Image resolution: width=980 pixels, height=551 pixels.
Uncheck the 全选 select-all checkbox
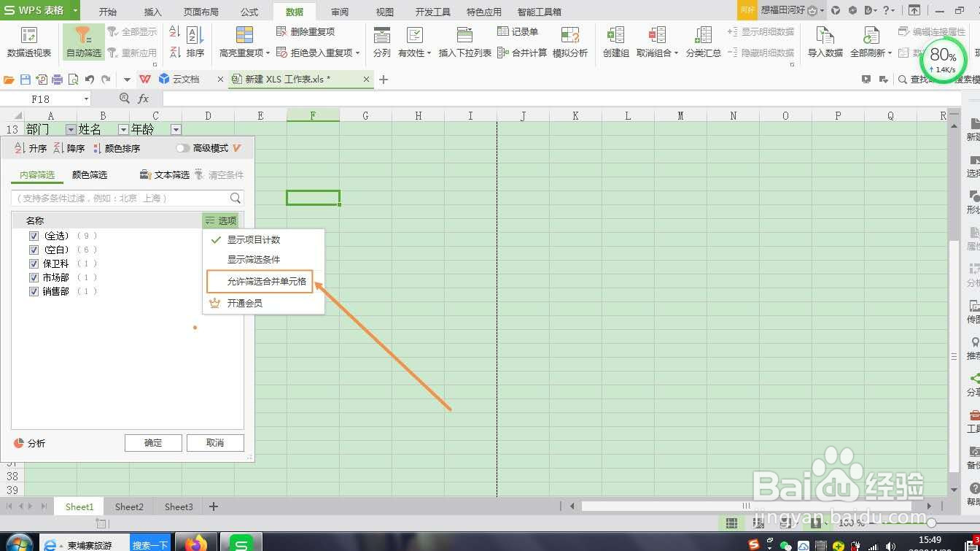click(x=34, y=235)
